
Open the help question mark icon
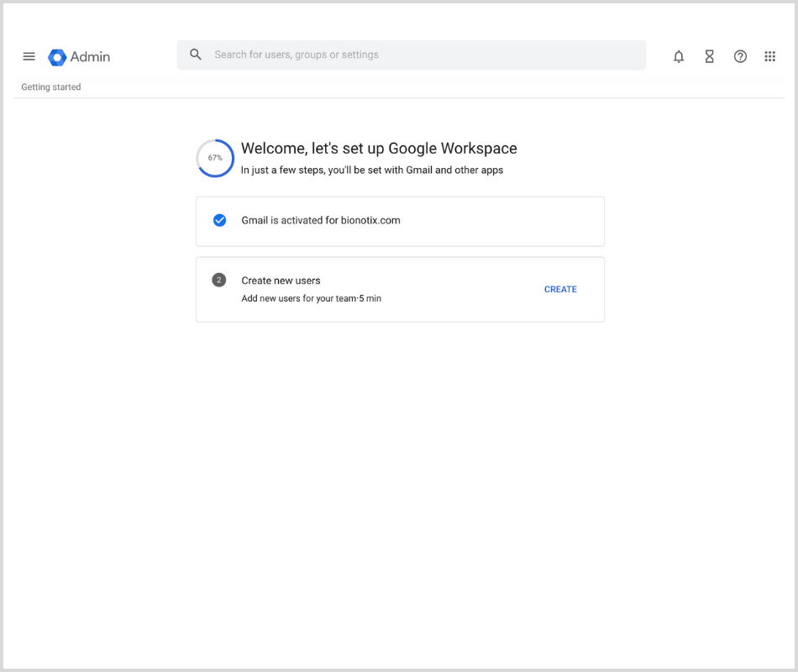pyautogui.click(x=740, y=56)
